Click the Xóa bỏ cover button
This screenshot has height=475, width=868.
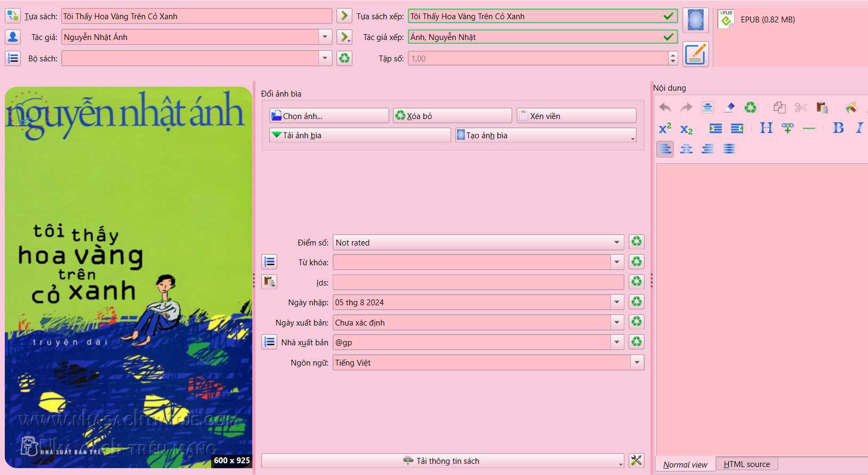(x=453, y=116)
